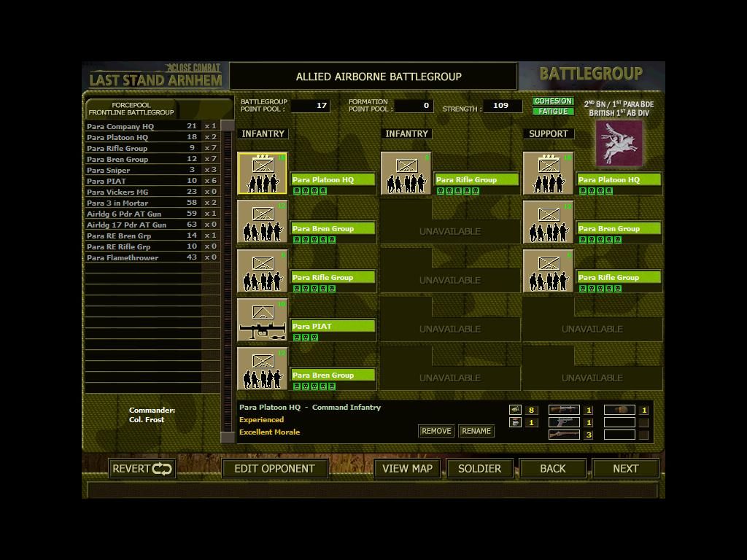Click the forcepool scrollbar down arrow
The image size is (747, 560).
coord(228,437)
